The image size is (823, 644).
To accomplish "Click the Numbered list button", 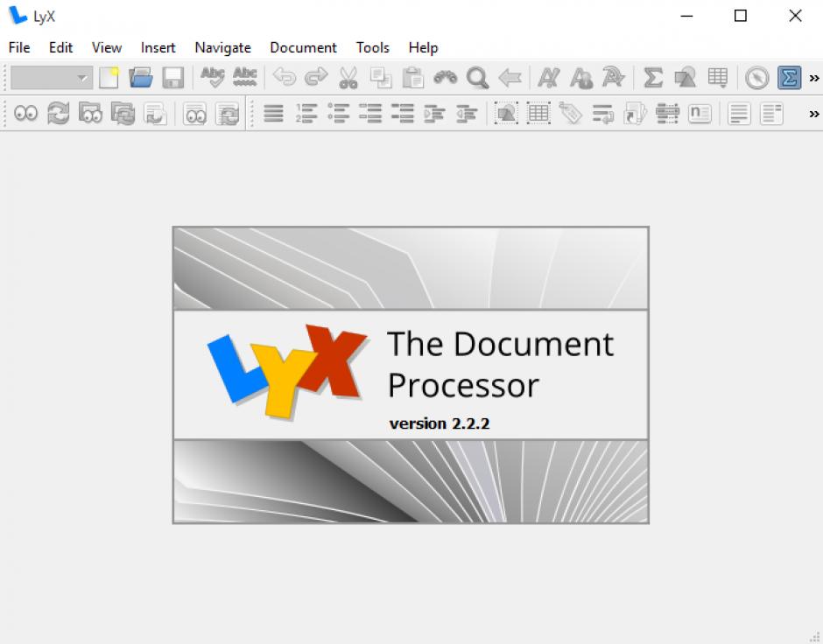I will pos(306,113).
